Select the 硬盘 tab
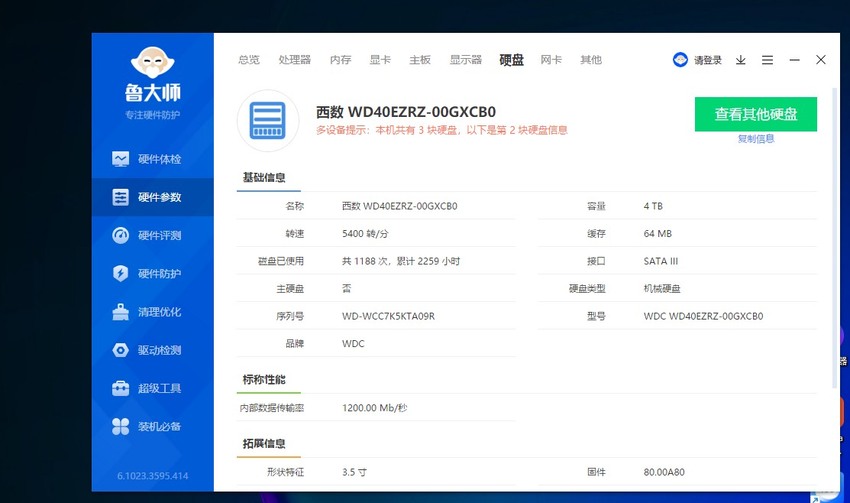Viewport: 850px width, 503px height. pos(511,60)
